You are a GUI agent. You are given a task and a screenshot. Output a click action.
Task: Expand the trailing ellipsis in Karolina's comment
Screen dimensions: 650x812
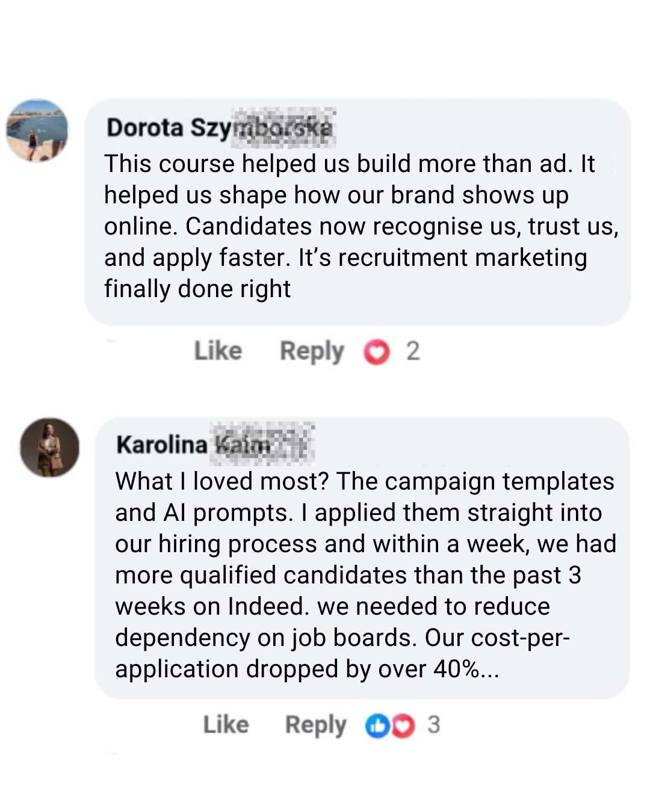[x=490, y=671]
